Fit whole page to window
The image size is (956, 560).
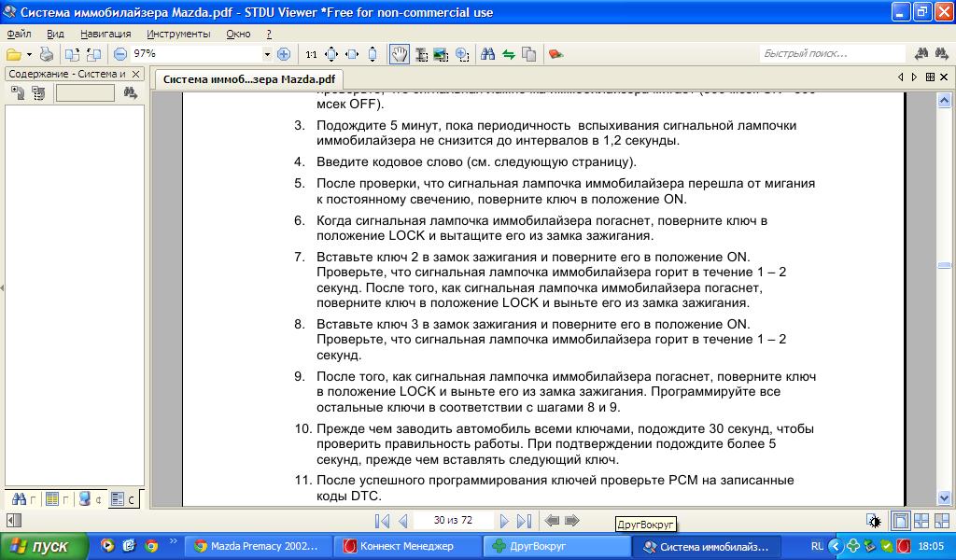pyautogui.click(x=331, y=55)
